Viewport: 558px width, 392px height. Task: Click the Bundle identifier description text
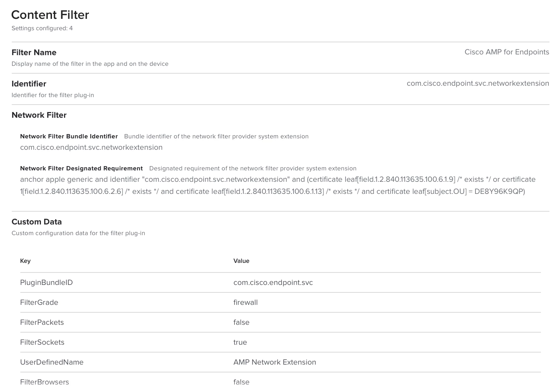pyautogui.click(x=216, y=136)
